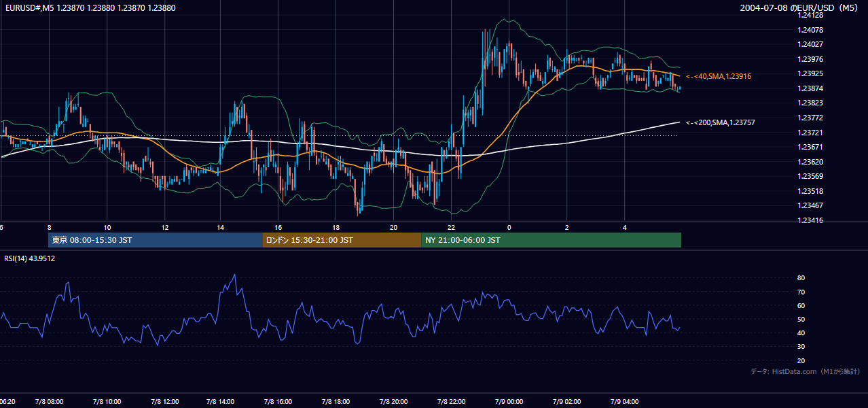Screen dimensions: 868x408
Task: Click price axis value 1.24027
Action: tap(810, 44)
